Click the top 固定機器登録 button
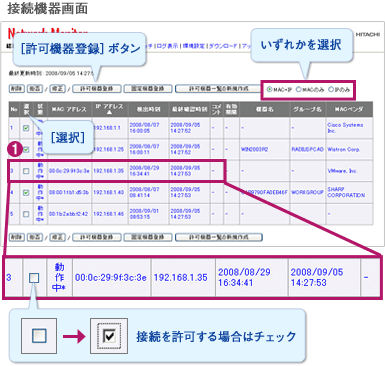 coord(148,89)
